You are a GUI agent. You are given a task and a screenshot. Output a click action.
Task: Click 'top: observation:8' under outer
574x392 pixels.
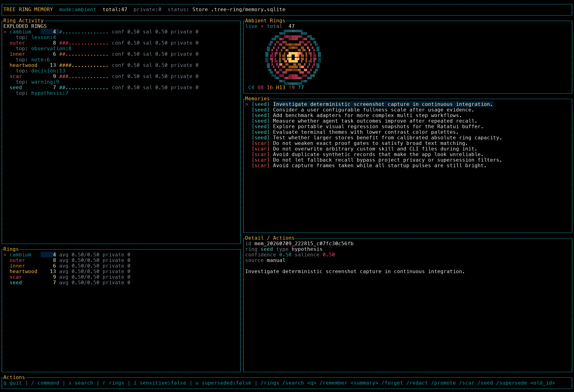coord(44,49)
